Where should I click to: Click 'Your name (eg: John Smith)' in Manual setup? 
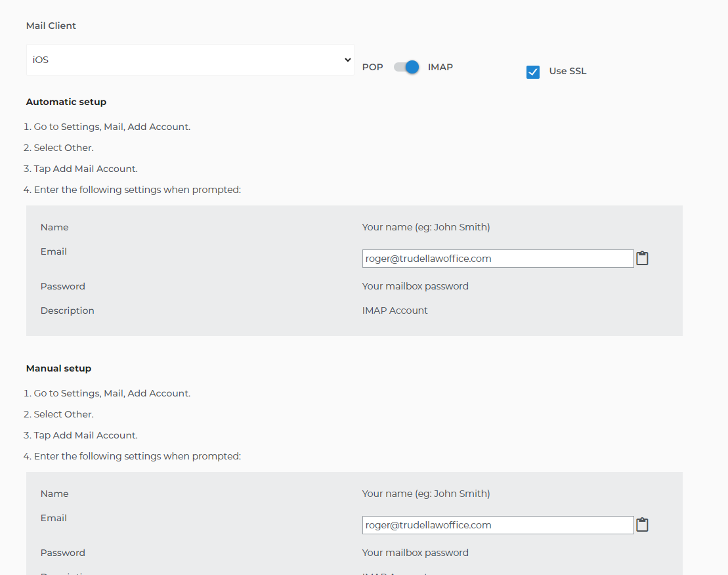(x=426, y=494)
